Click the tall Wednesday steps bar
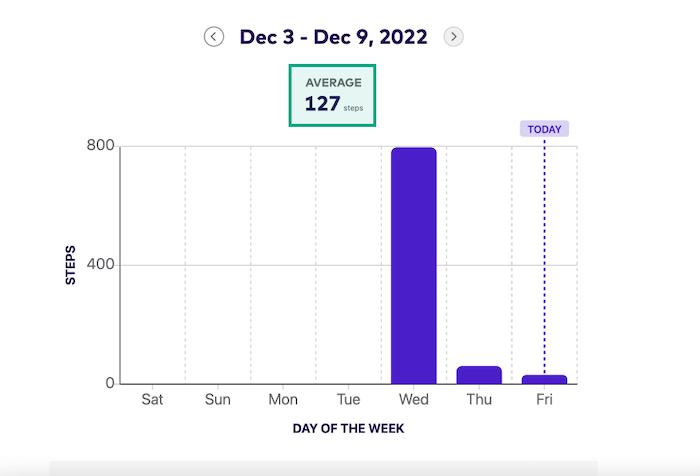 tap(413, 265)
